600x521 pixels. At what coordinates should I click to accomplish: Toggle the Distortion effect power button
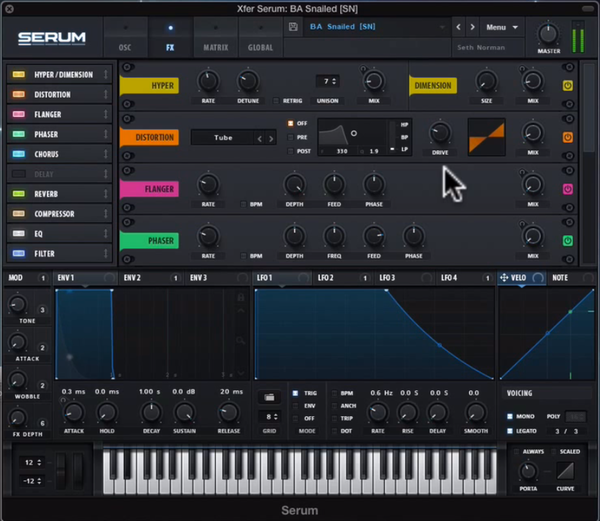click(x=568, y=137)
